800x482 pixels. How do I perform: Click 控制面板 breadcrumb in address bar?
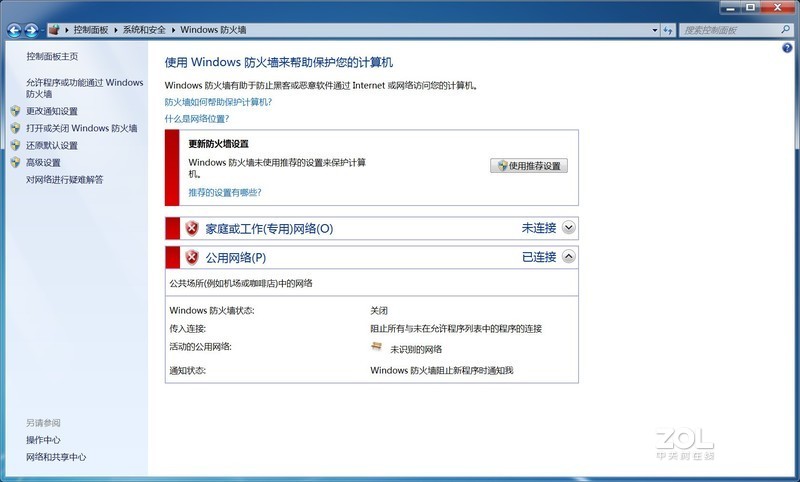pyautogui.click(x=91, y=30)
